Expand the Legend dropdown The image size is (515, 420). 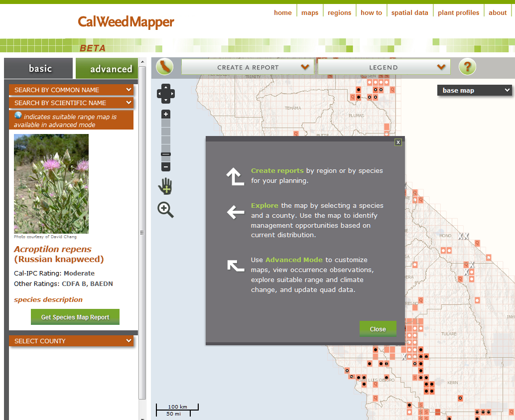click(x=384, y=67)
